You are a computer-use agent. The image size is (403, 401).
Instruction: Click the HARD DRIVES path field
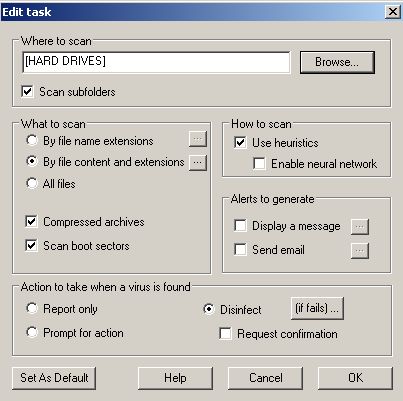tap(156, 62)
